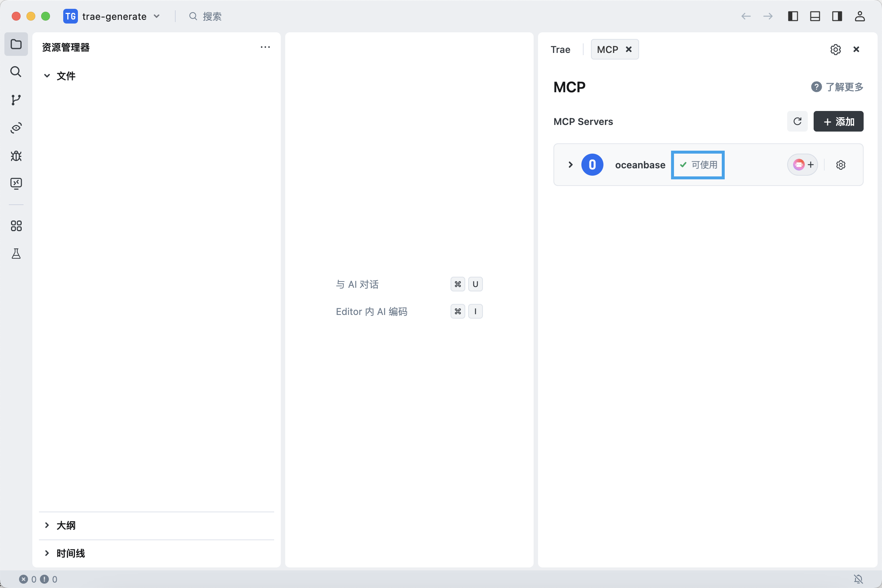
Task: Open the Source Control sidebar icon
Action: point(16,100)
